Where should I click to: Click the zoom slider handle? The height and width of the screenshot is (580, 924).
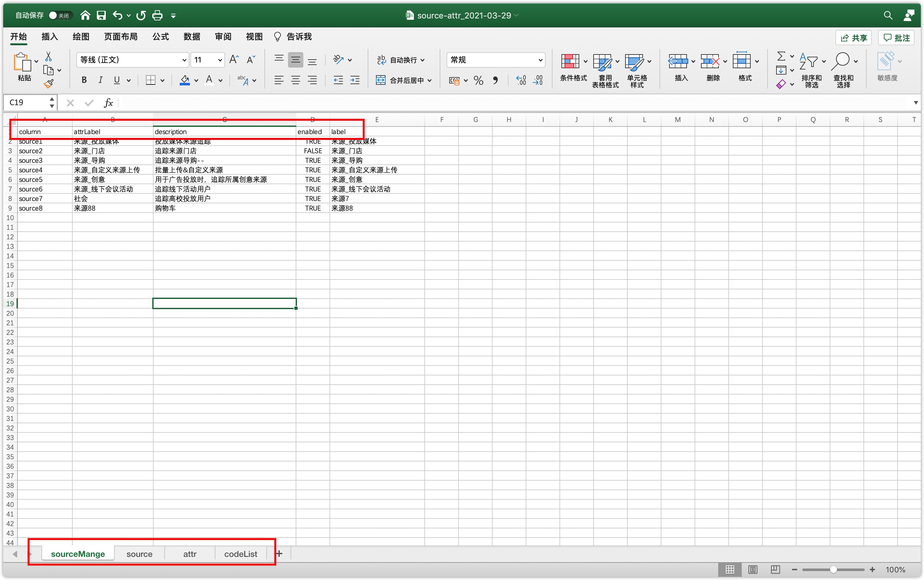point(833,570)
